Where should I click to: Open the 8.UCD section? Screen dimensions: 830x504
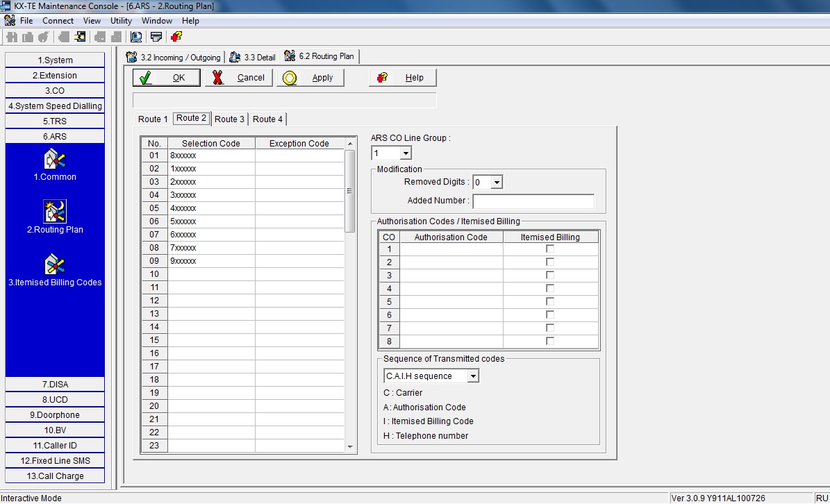55,399
